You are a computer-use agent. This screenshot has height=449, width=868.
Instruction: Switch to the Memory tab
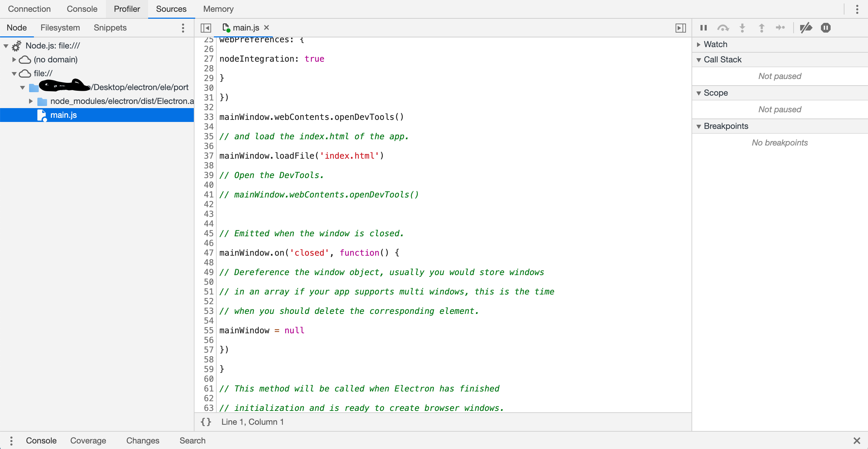point(218,9)
